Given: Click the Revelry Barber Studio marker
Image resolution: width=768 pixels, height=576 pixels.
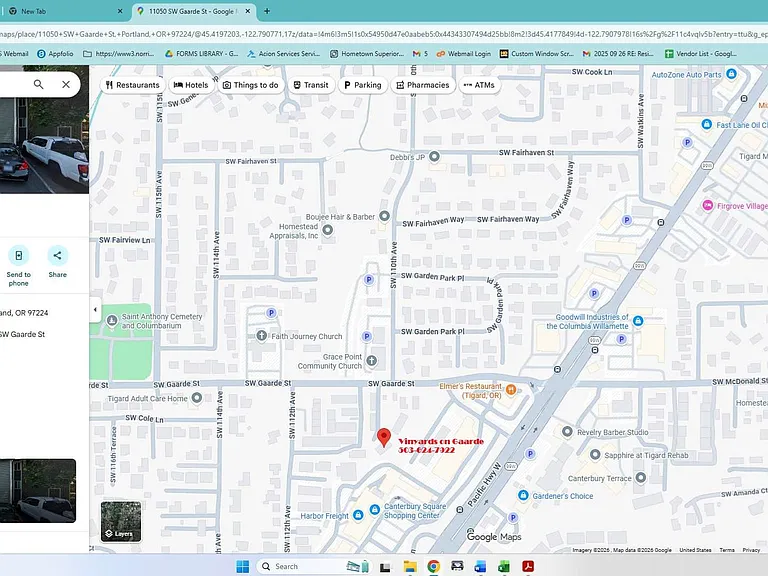Looking at the screenshot, I should (x=567, y=432).
